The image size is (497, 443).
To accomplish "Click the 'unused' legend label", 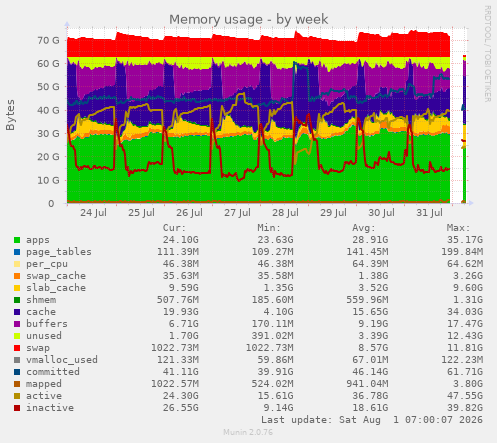I will (x=44, y=336).
